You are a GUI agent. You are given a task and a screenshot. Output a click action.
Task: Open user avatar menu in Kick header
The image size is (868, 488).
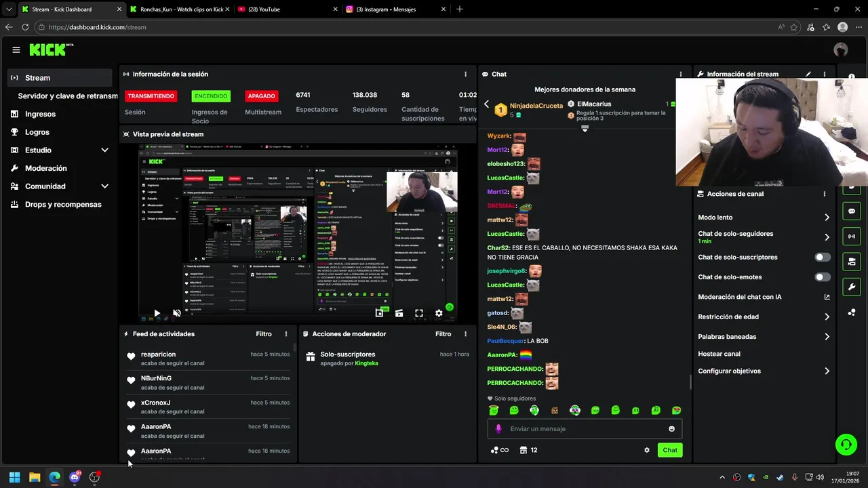[x=841, y=49]
